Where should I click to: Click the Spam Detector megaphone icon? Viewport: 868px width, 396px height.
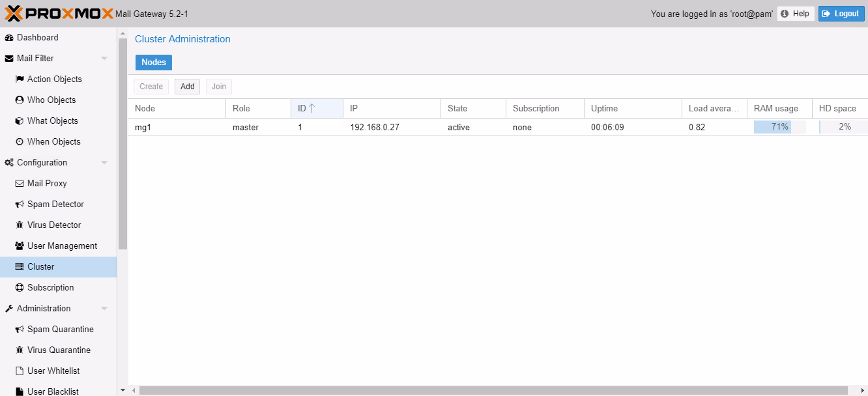(20, 205)
